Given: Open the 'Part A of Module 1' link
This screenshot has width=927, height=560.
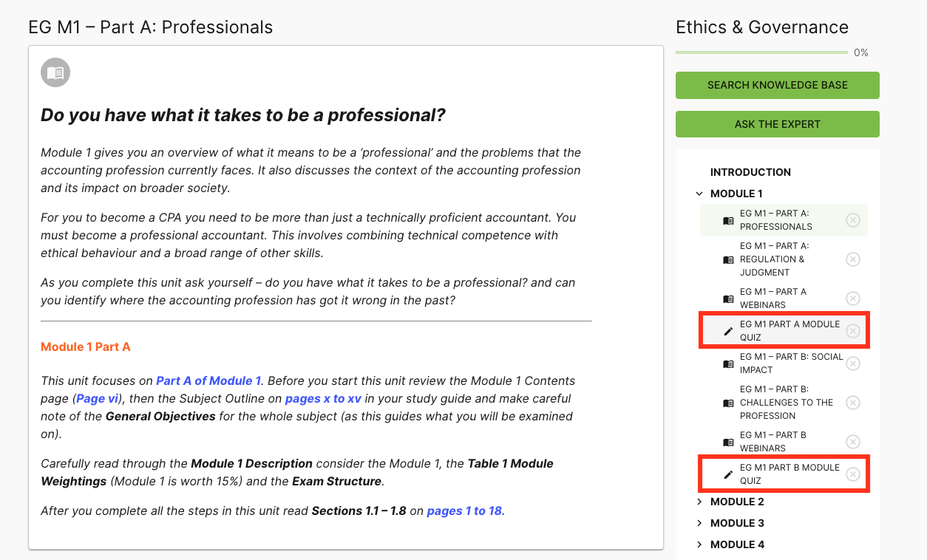Looking at the screenshot, I should [208, 381].
